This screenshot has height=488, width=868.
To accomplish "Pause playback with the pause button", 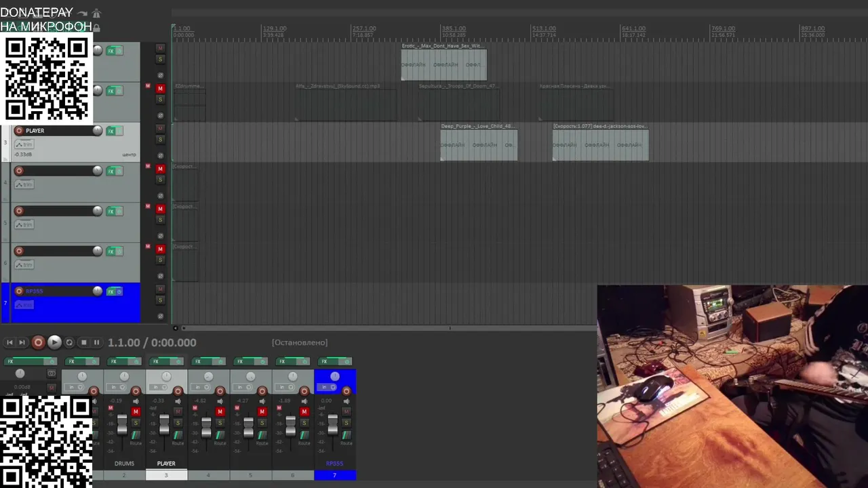I will 96,342.
